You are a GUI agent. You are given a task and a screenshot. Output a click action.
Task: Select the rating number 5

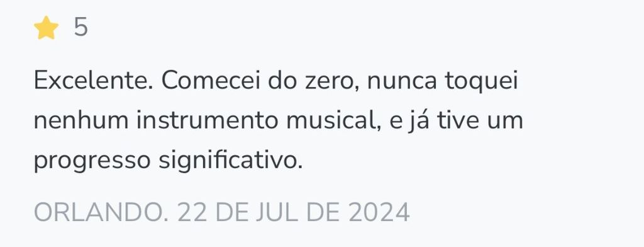coord(81,28)
